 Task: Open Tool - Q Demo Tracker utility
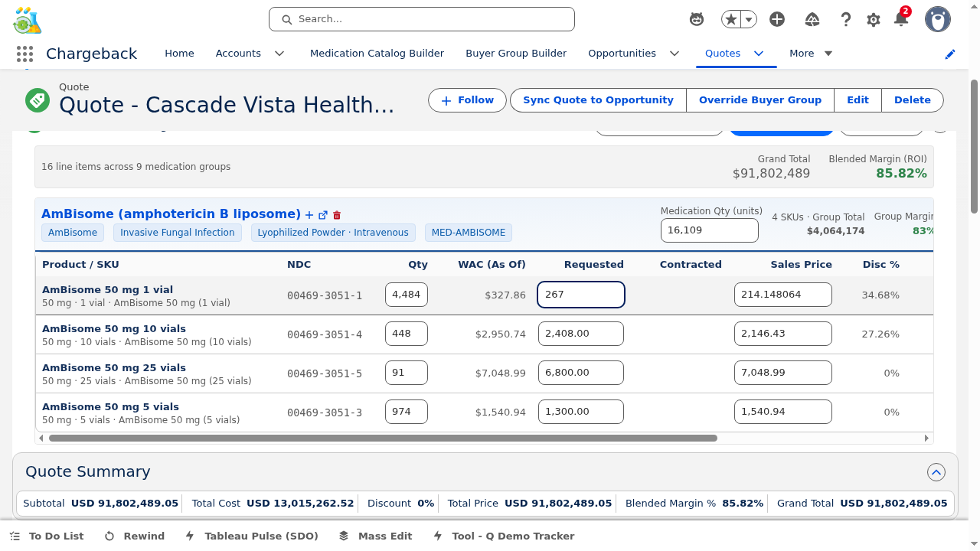504,536
